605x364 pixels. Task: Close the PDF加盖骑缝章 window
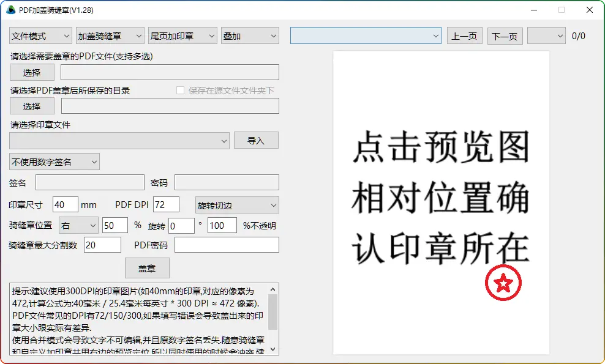pos(590,10)
